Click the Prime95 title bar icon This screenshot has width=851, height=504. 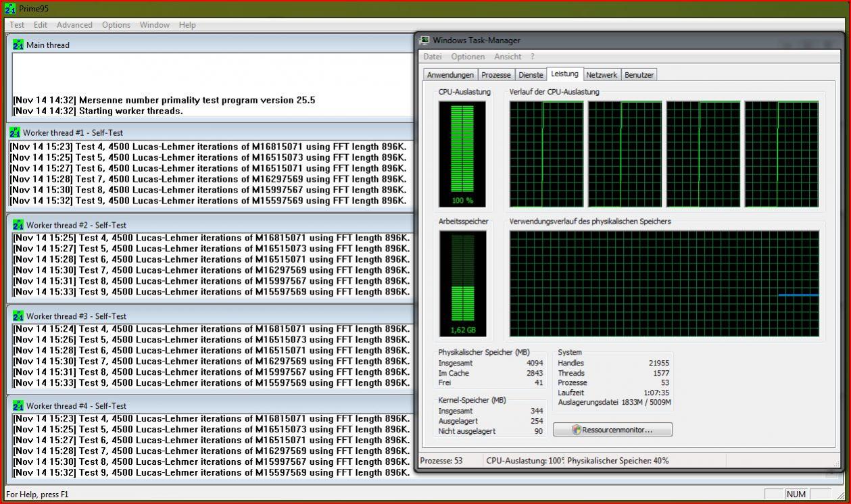coord(9,9)
